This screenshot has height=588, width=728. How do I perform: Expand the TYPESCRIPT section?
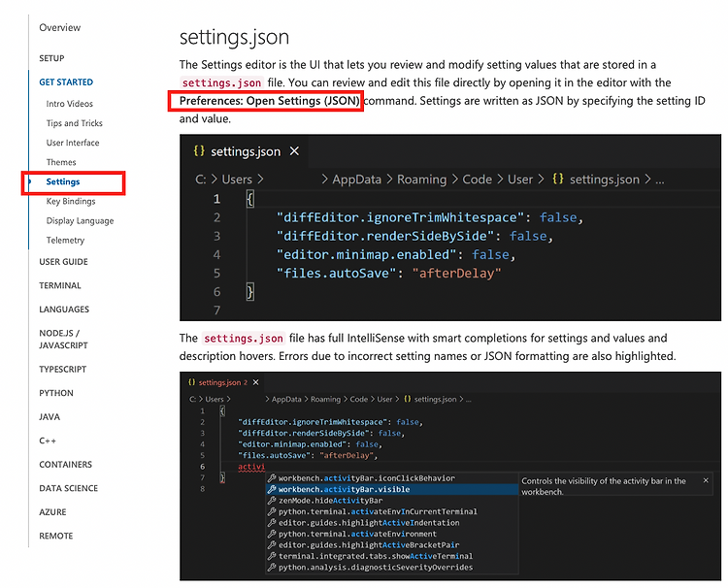(63, 369)
